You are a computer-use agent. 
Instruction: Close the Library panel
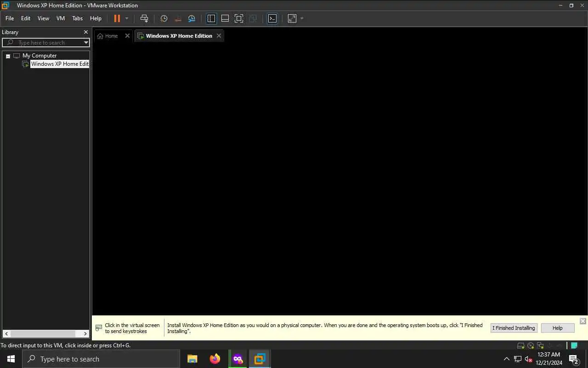pos(86,32)
